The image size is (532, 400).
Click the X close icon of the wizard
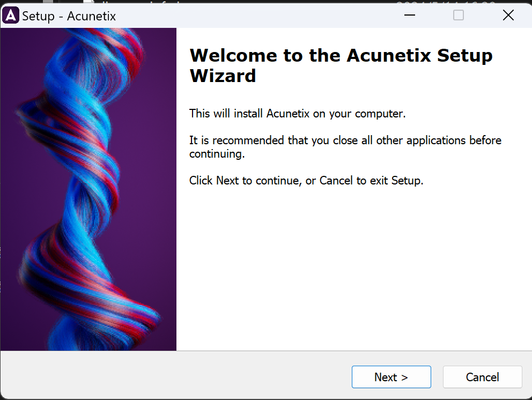[x=508, y=15]
